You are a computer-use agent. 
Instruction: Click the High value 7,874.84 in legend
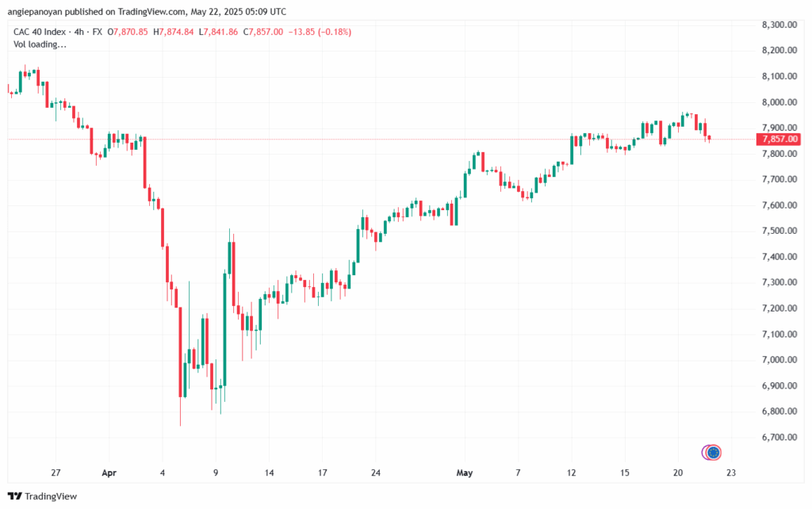click(x=176, y=32)
